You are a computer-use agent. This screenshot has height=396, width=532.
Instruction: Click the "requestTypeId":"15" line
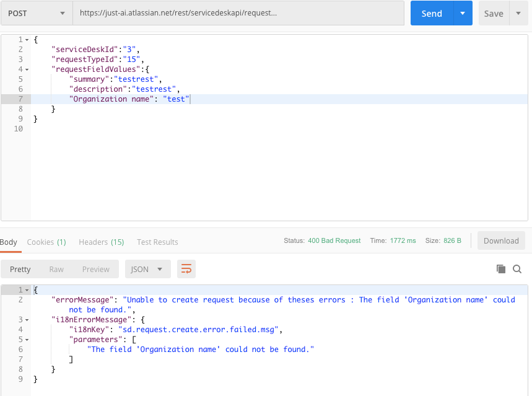[98, 59]
